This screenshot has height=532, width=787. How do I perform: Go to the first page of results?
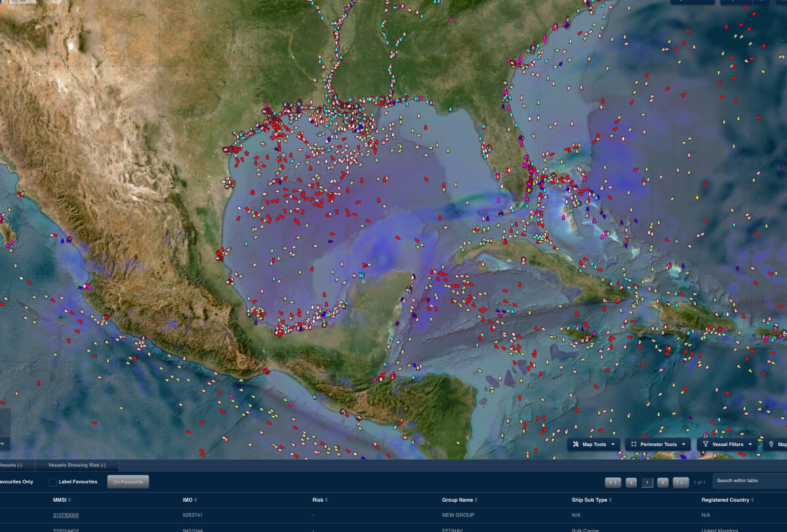pyautogui.click(x=613, y=482)
